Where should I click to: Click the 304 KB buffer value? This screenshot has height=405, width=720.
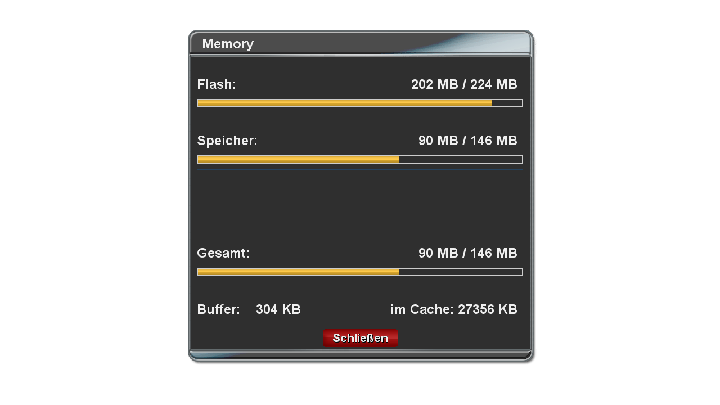click(x=278, y=310)
